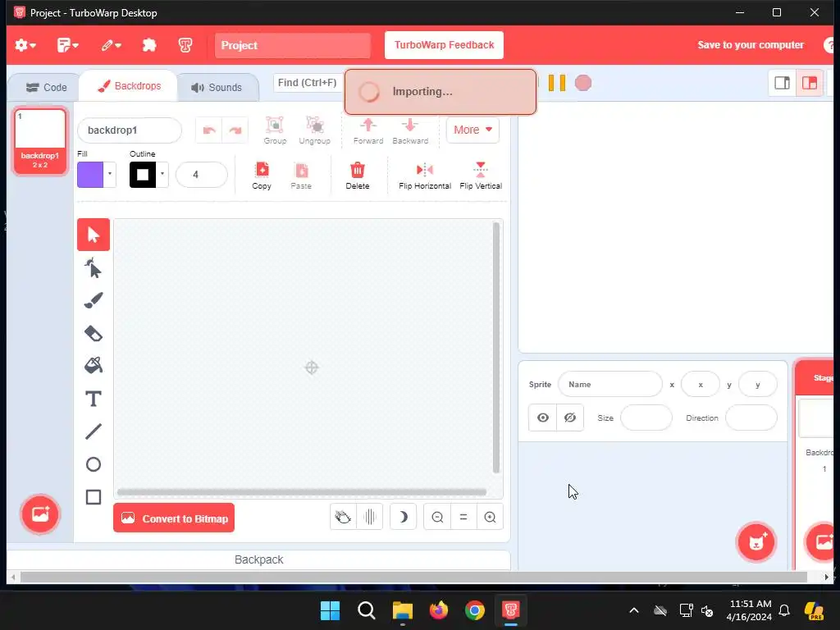Viewport: 840px width, 630px height.
Task: Click Flip Horizontal
Action: tap(425, 176)
